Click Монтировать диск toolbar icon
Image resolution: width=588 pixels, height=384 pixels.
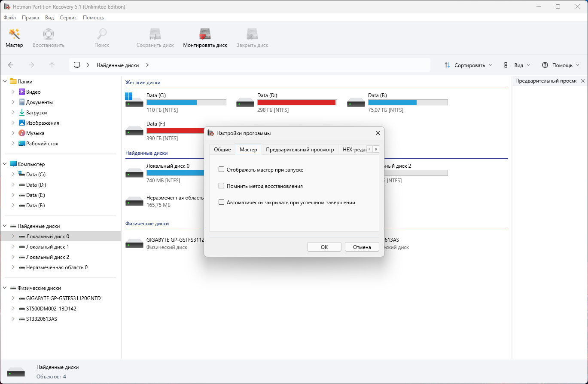(205, 34)
